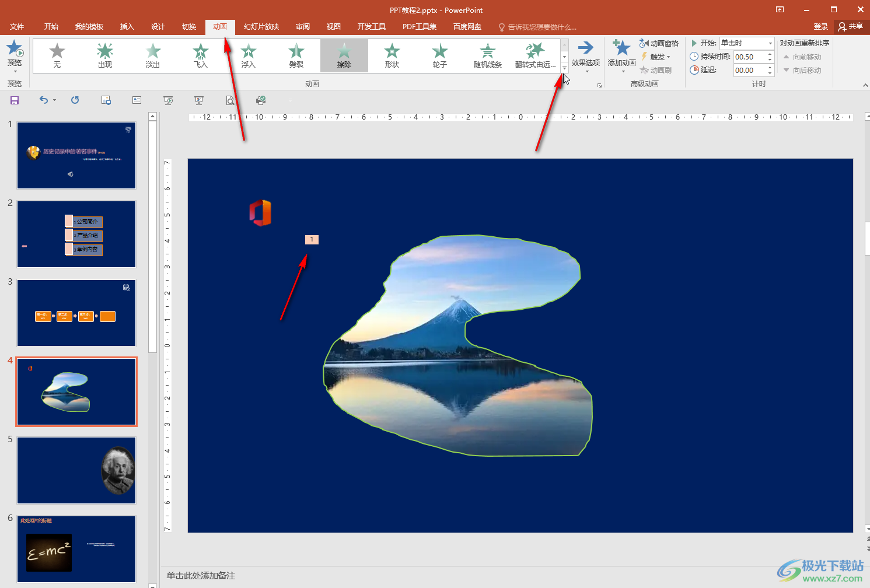Click 登录 sign in
The width and height of the screenshot is (870, 588).
pos(821,27)
